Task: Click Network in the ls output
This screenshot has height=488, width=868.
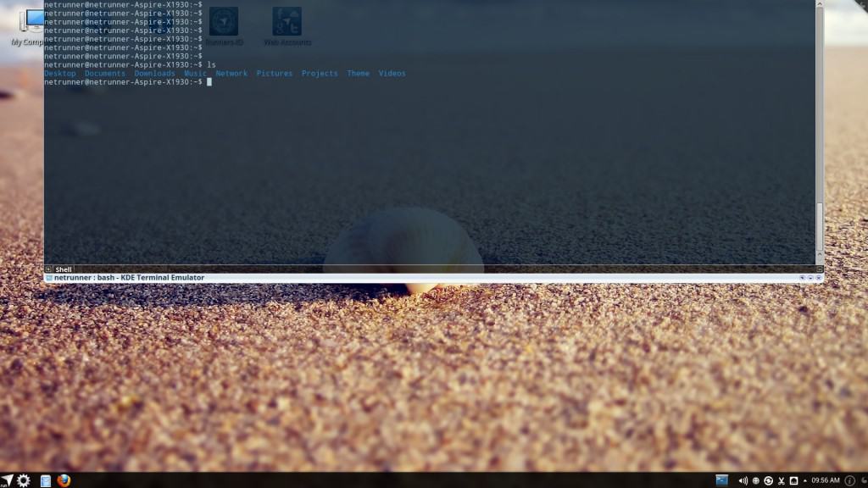Action: [x=231, y=73]
